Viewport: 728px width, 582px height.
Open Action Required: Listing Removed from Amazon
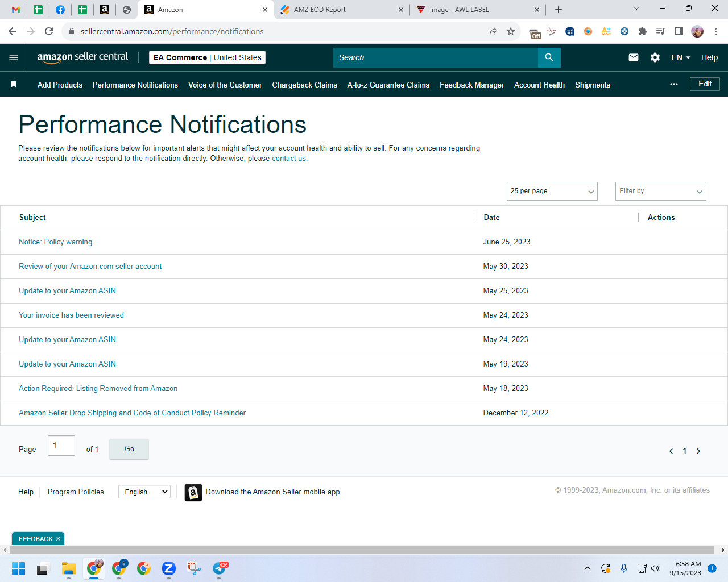pos(98,389)
